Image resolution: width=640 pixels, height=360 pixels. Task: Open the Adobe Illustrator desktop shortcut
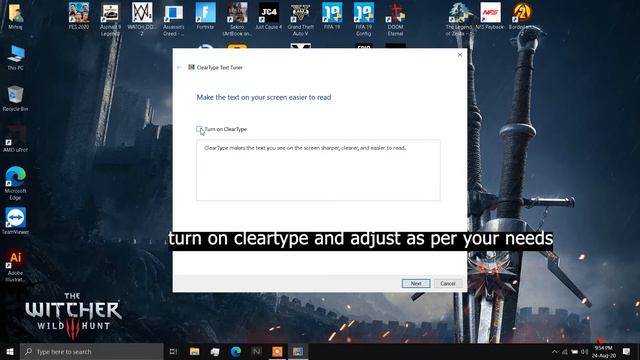(16, 266)
